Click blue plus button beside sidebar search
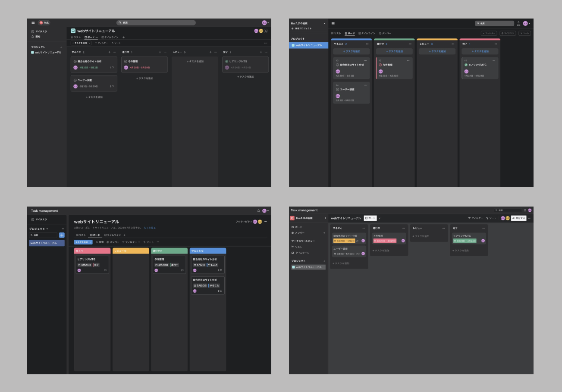 (x=62, y=235)
